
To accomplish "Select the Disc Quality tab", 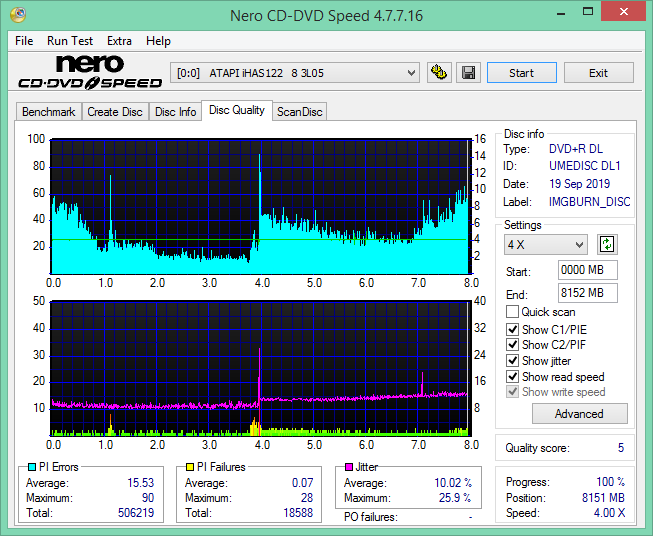I will coord(237,110).
